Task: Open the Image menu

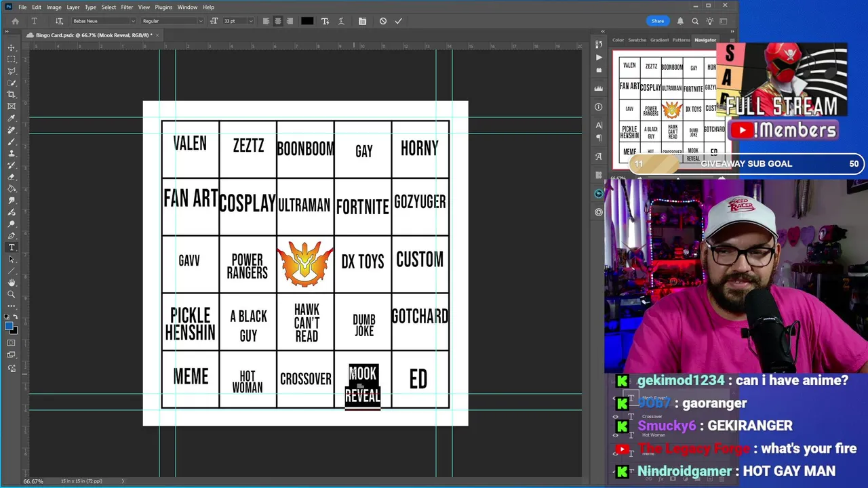Action: (54, 7)
